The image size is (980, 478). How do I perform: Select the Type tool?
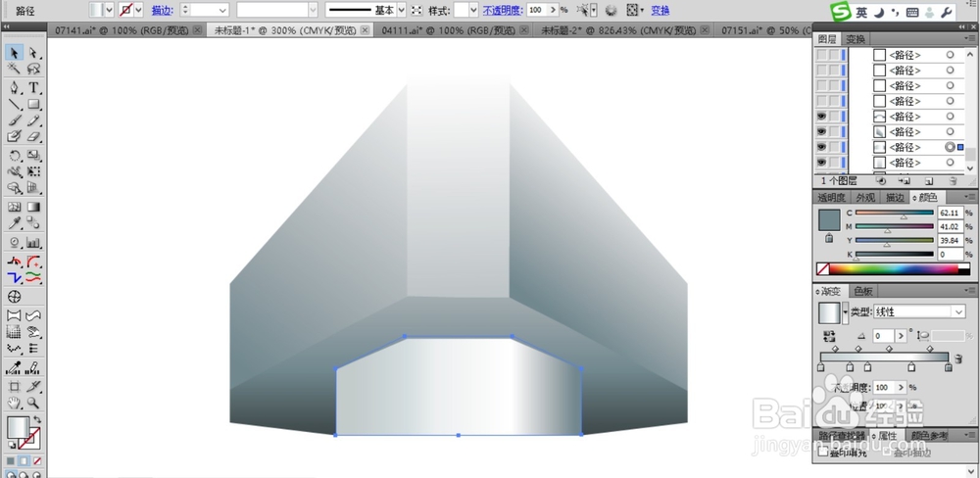coord(33,88)
